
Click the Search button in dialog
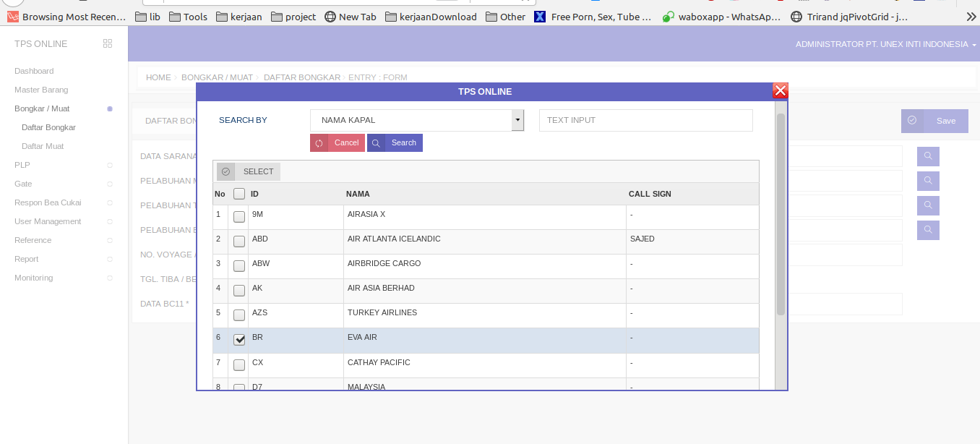pyautogui.click(x=395, y=142)
